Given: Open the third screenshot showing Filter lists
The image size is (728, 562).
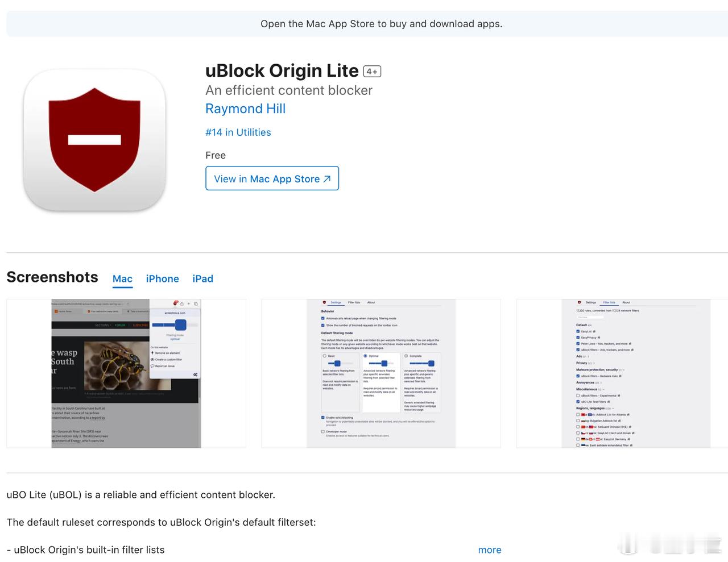Looking at the screenshot, I should (622, 373).
